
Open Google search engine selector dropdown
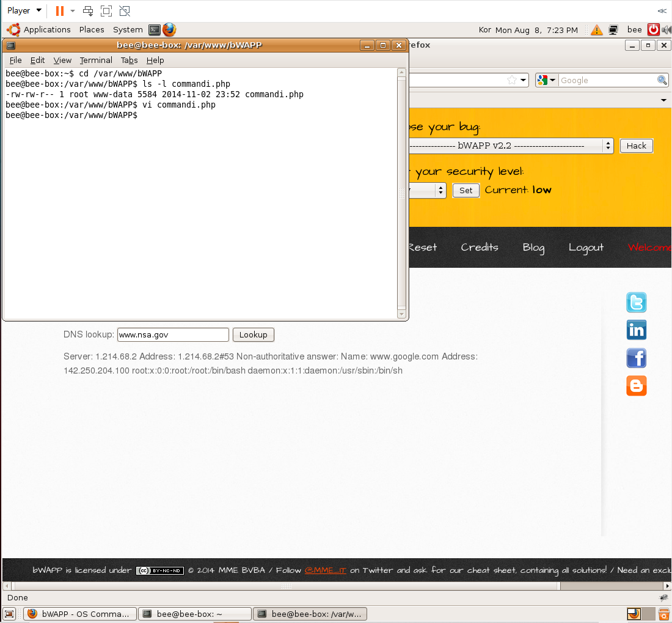546,80
